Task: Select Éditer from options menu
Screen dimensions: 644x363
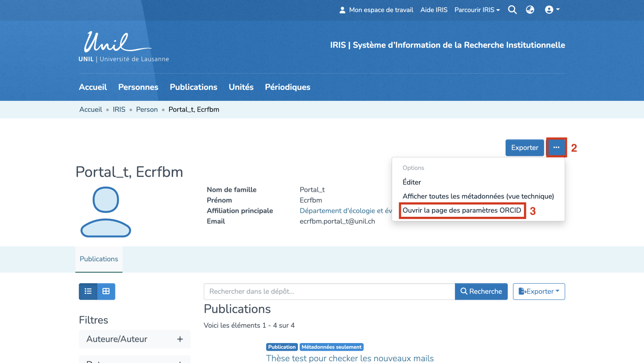Action: coord(412,182)
